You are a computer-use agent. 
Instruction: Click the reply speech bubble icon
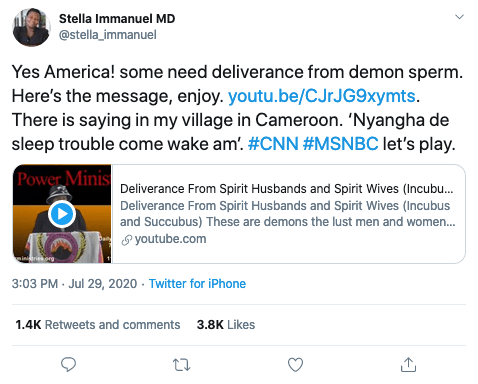(x=68, y=364)
